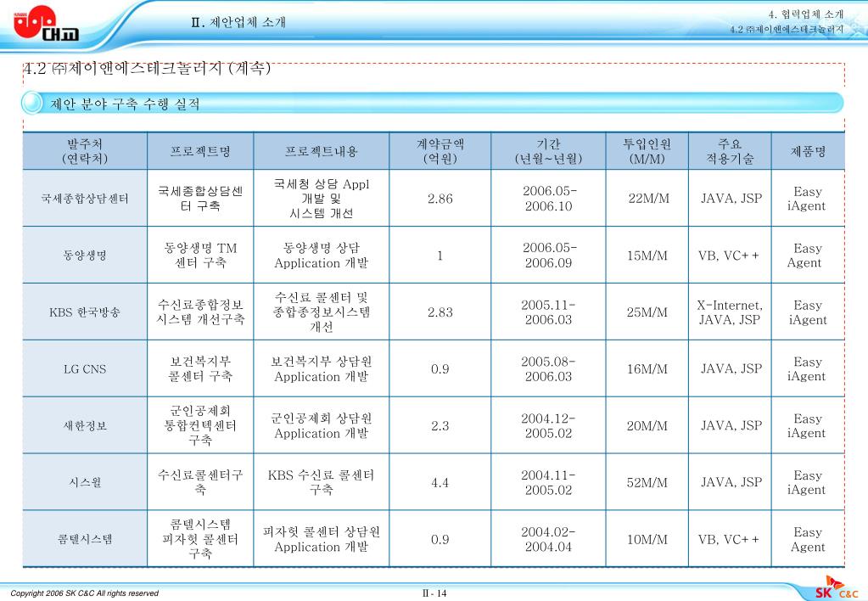Click the page number 'Ⅱ - 14'
Viewport: 868px width, 601px height.
pos(434,593)
